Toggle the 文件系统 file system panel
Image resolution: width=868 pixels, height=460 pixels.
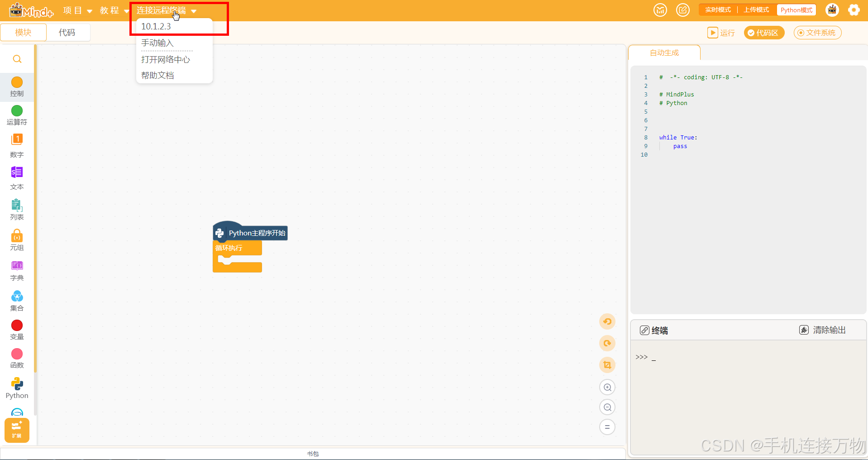817,33
